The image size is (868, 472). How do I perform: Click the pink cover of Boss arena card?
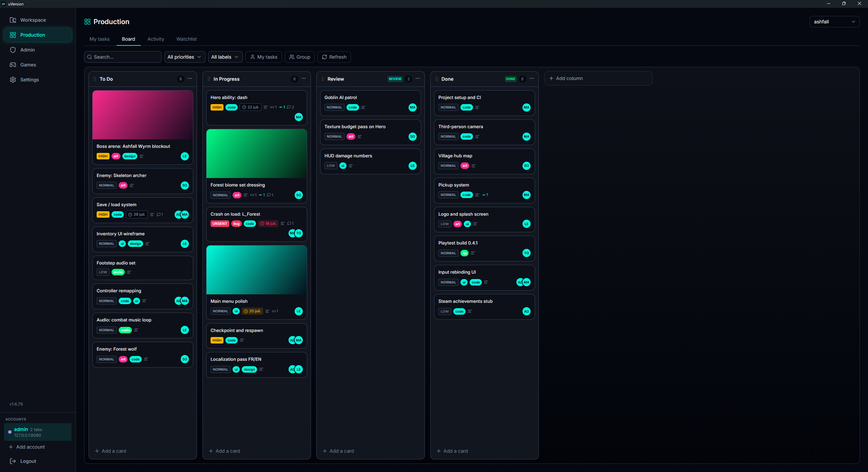tap(143, 115)
